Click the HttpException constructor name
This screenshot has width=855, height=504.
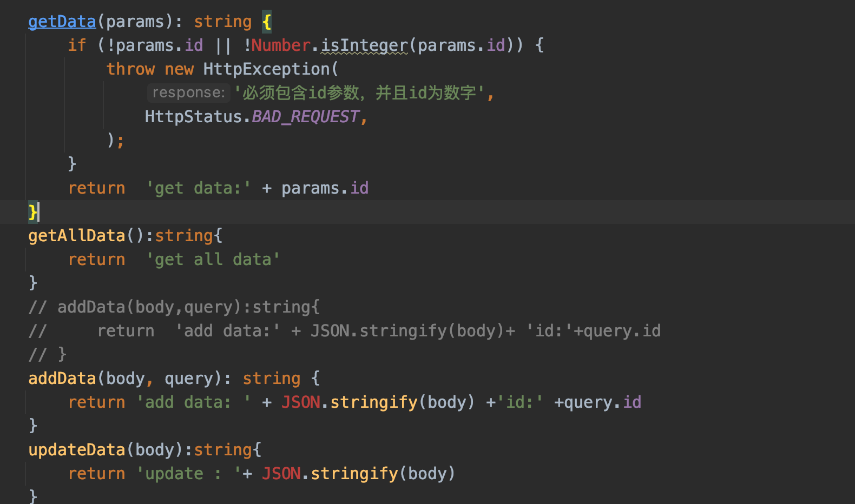[266, 69]
